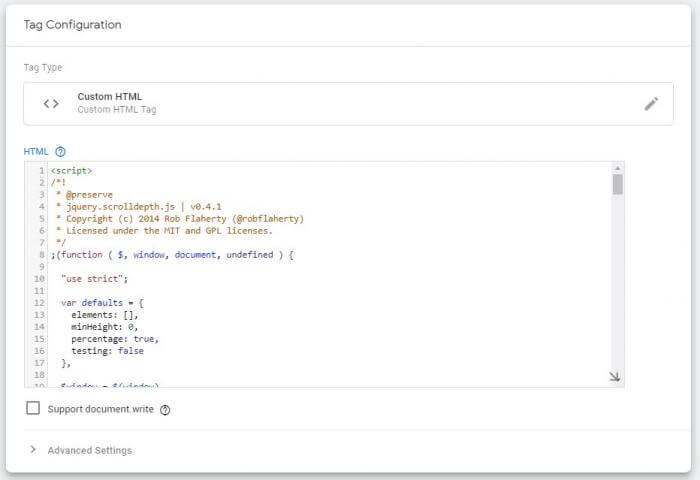Click the Tag Configuration heading
700x480 pixels.
coord(72,25)
